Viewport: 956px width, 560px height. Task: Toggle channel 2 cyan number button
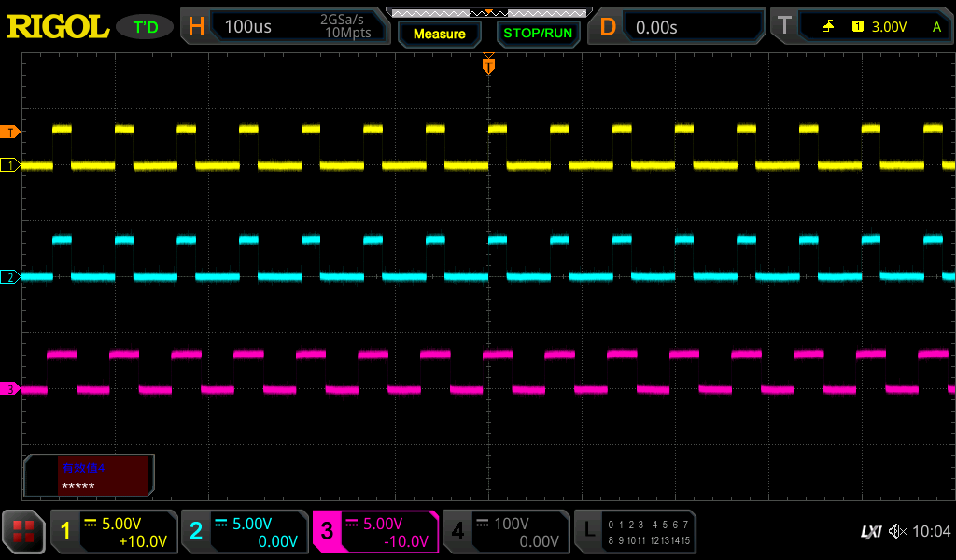(196, 531)
